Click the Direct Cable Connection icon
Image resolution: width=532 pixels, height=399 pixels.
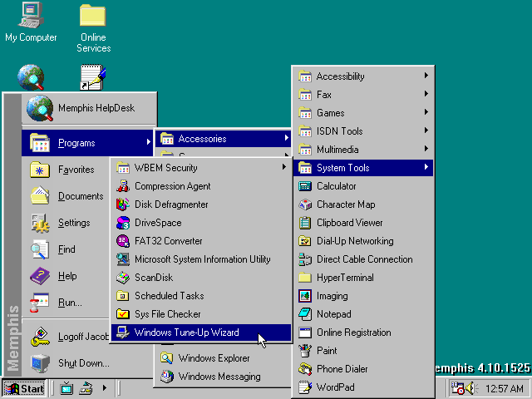coord(305,259)
